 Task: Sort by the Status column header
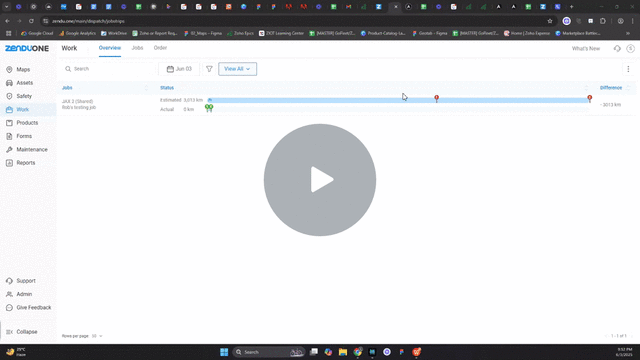[167, 88]
